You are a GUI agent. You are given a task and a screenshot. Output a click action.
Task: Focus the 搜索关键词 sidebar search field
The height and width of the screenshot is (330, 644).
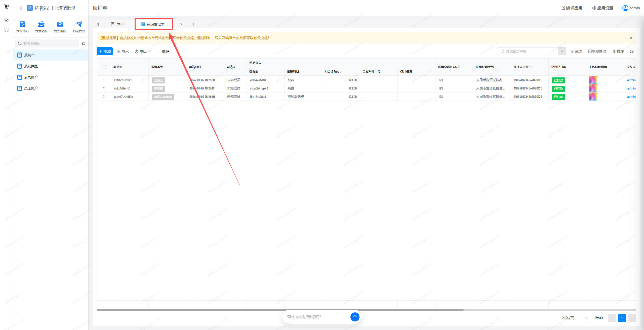pyautogui.click(x=47, y=43)
